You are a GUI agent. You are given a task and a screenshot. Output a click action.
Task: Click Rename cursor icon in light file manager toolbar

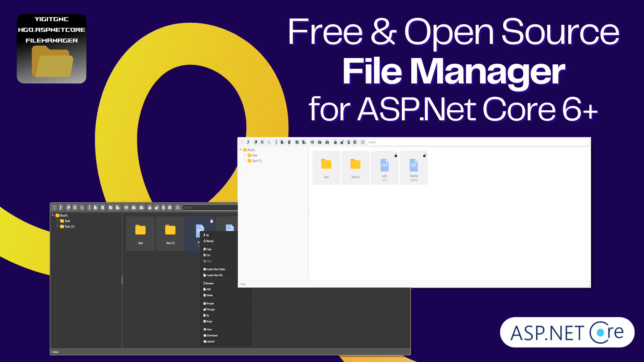[276, 142]
